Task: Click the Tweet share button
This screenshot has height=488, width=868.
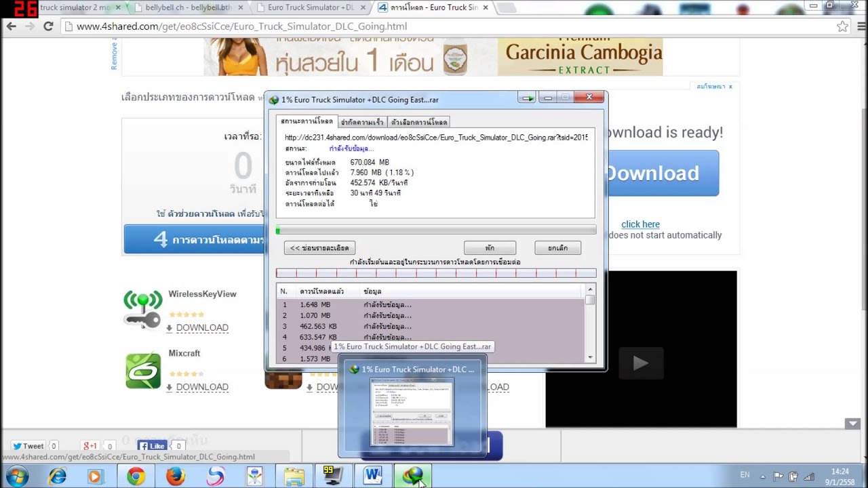Action: 28,446
